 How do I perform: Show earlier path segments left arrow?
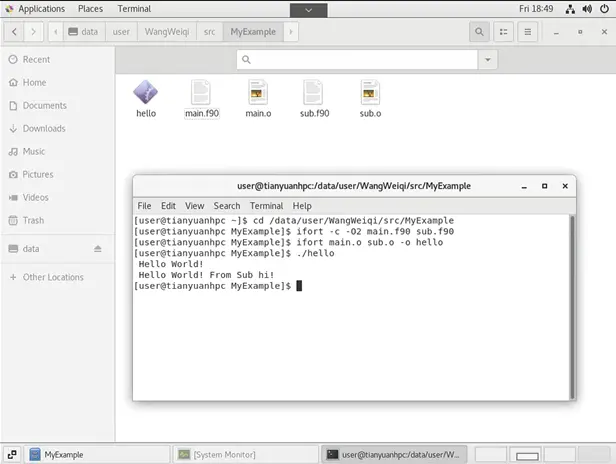[55, 32]
